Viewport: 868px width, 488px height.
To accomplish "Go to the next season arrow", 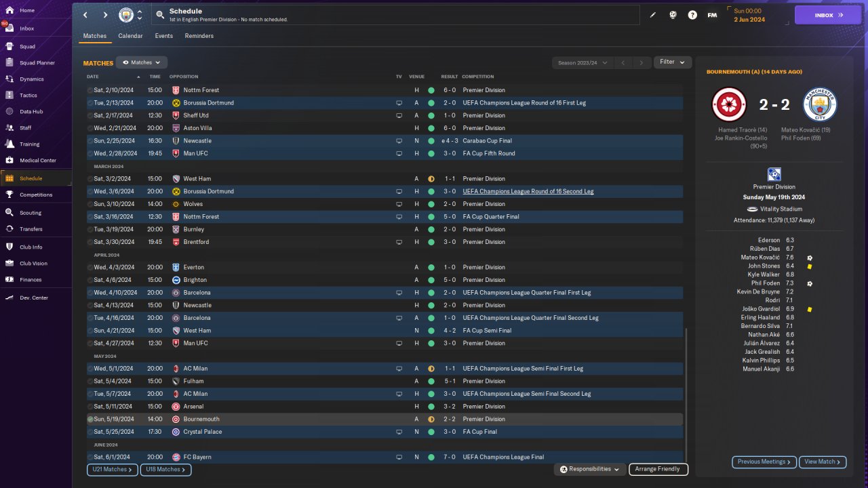I will point(642,63).
